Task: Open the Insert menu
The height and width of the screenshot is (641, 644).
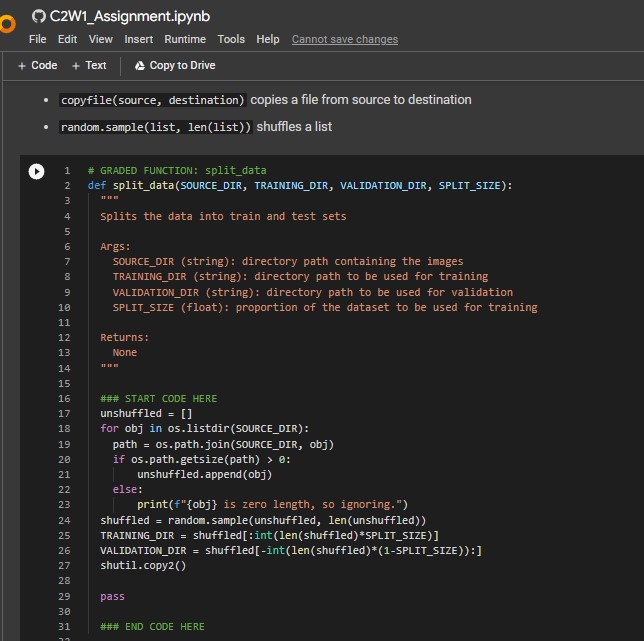Action: 138,39
